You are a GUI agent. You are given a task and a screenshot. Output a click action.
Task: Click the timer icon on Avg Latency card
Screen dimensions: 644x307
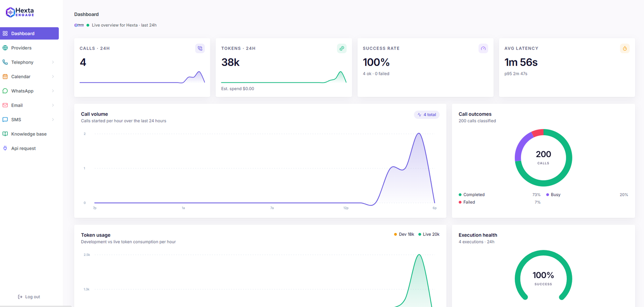pyautogui.click(x=625, y=48)
